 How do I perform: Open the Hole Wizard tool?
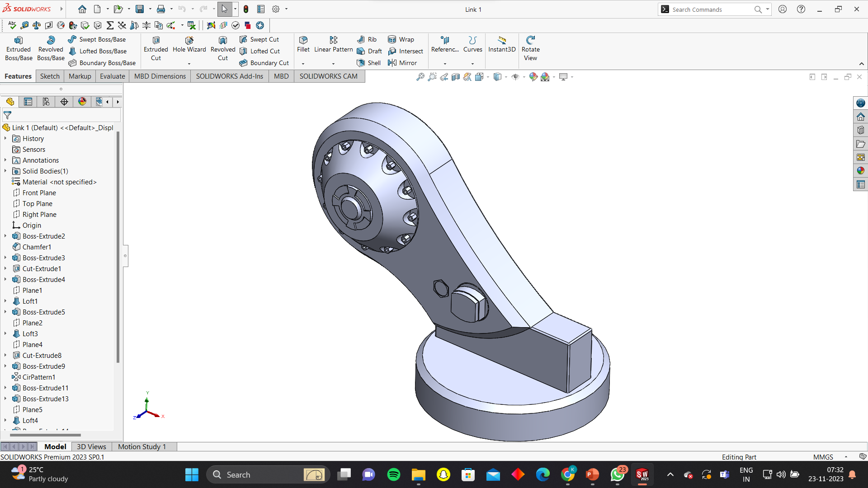(189, 45)
